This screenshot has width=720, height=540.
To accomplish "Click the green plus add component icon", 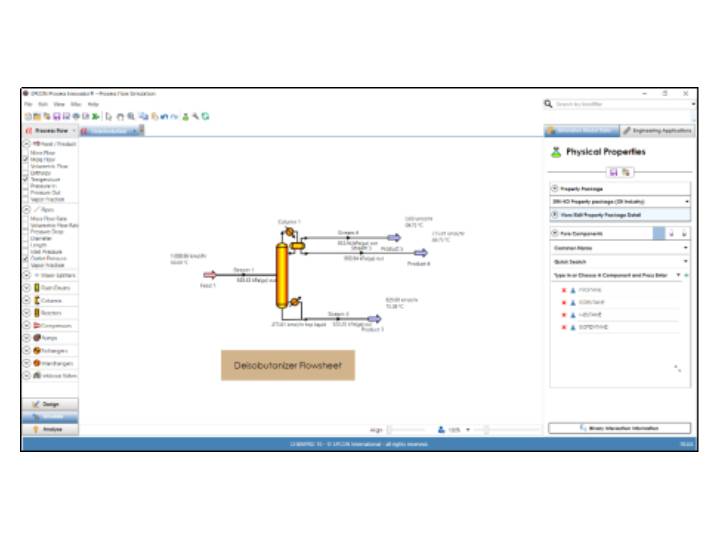I will click(686, 276).
